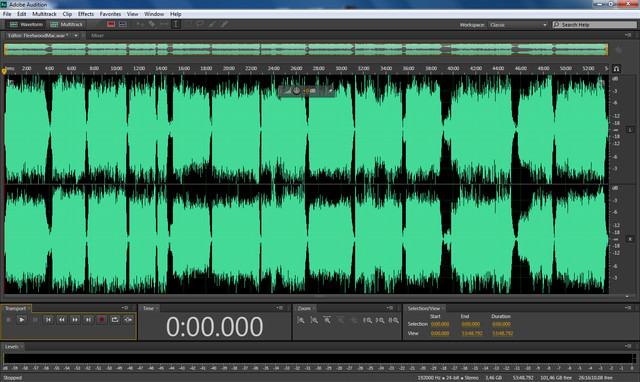640x382 pixels.
Task: Click Zoom Out Amplitude icon
Action: 314,320
